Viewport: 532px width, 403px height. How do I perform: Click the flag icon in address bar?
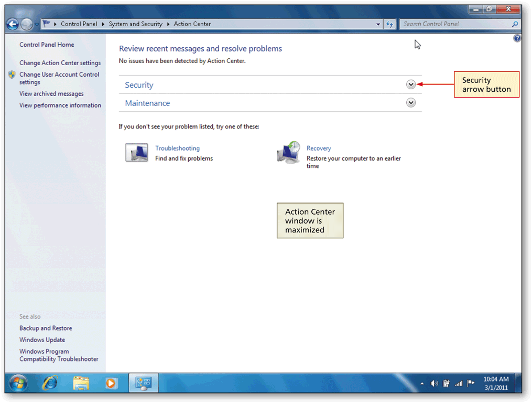(47, 24)
